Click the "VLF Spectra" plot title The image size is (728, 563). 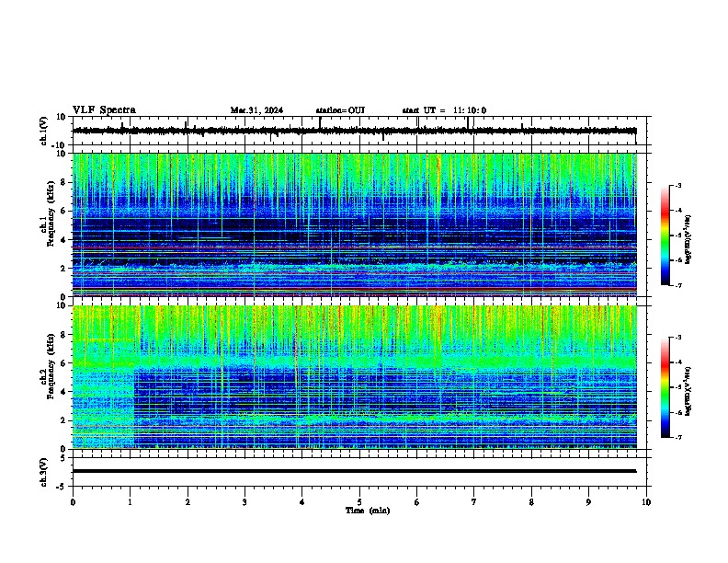coord(104,109)
